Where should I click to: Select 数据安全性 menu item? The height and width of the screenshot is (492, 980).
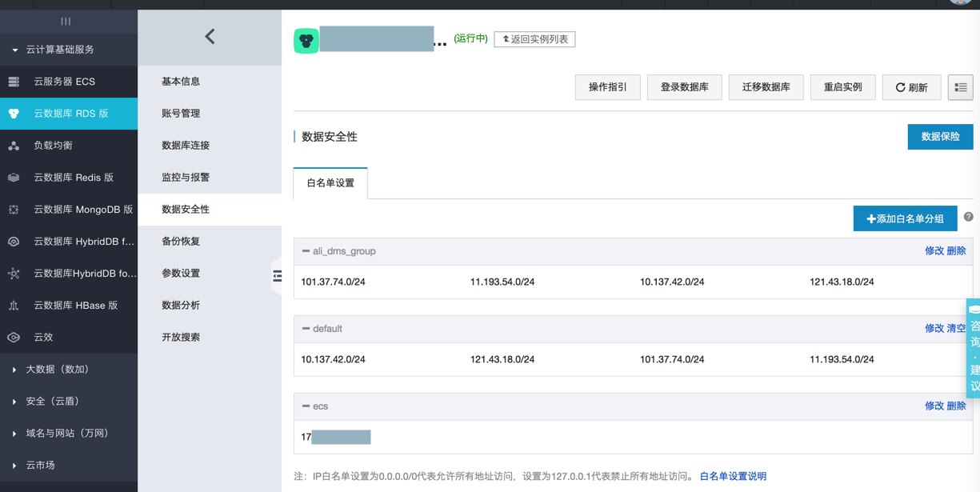(210, 210)
